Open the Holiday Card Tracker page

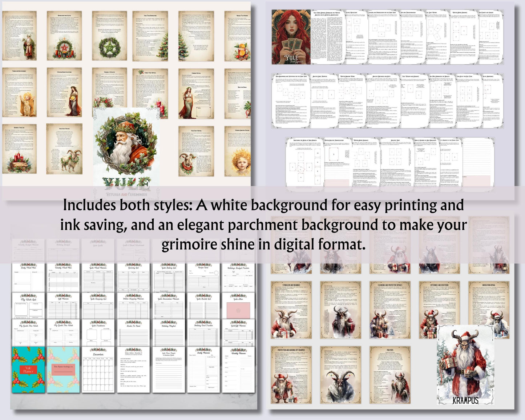tap(203, 332)
